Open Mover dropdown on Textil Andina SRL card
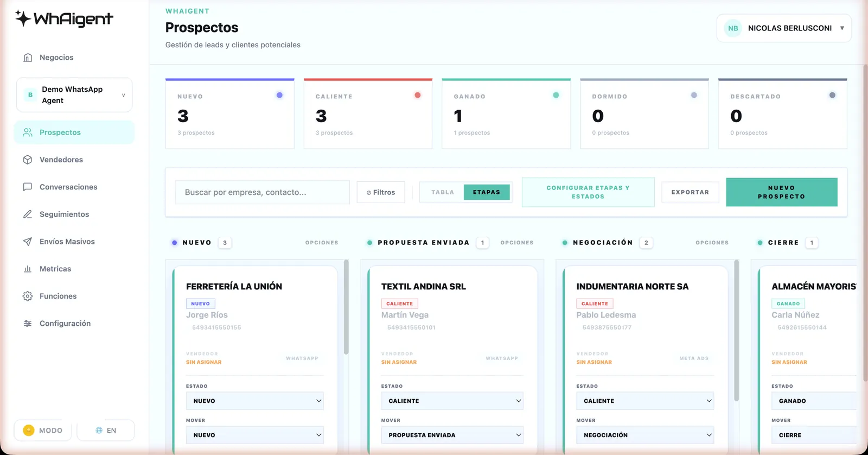 click(452, 435)
